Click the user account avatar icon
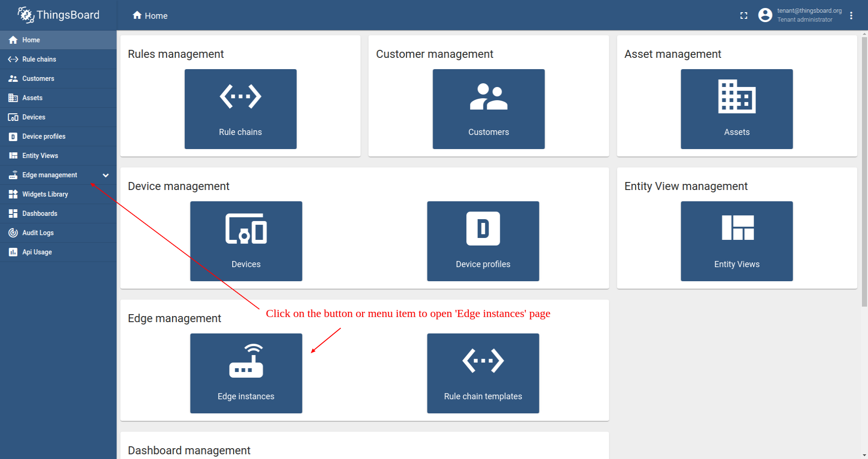The image size is (868, 459). [x=765, y=15]
